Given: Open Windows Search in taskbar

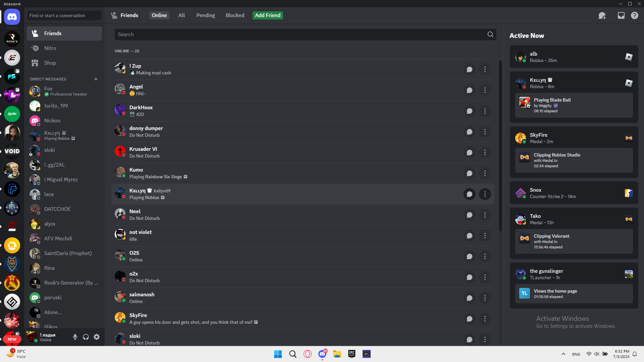Looking at the screenshot, I should click(x=293, y=354).
